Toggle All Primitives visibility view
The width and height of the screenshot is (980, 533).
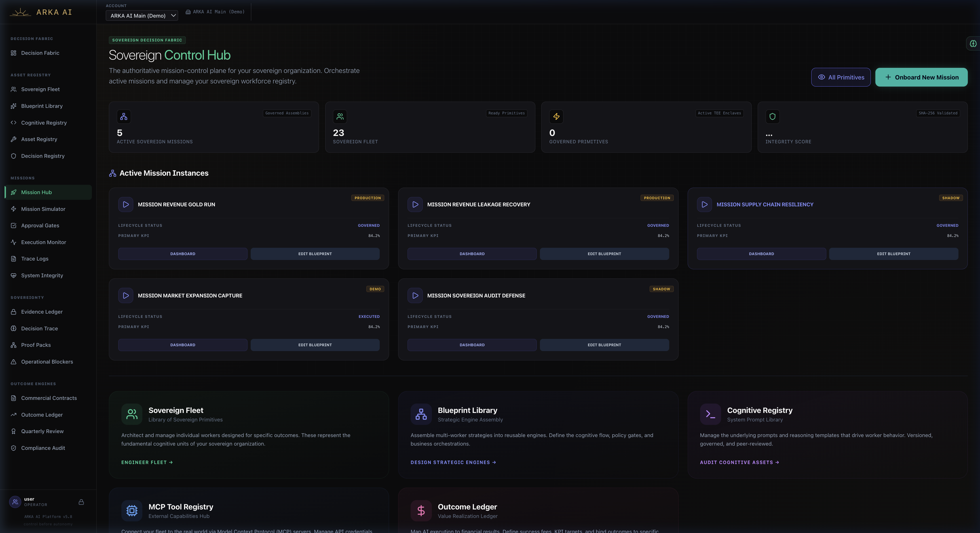pos(841,77)
